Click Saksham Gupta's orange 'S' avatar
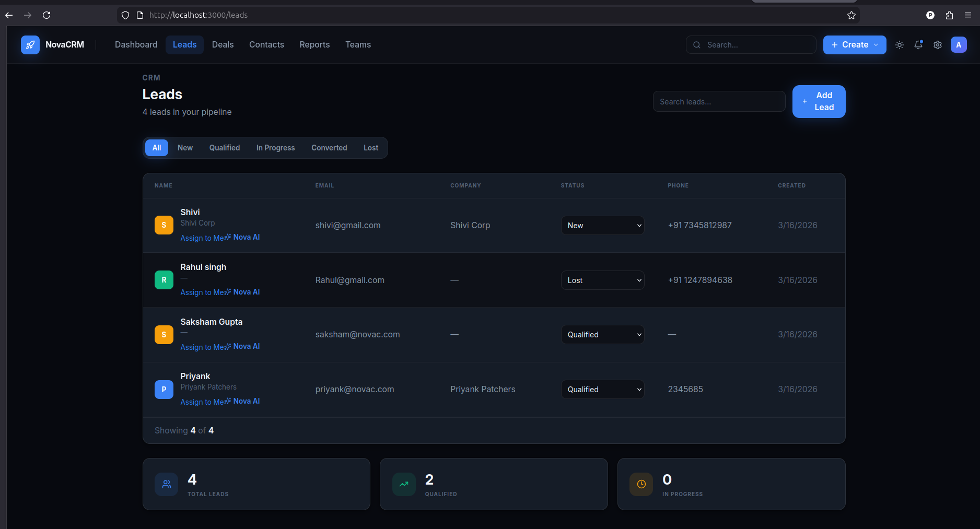 [x=164, y=335]
